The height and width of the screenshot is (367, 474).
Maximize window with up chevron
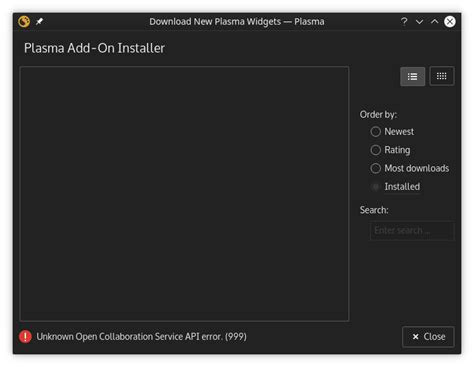click(435, 22)
